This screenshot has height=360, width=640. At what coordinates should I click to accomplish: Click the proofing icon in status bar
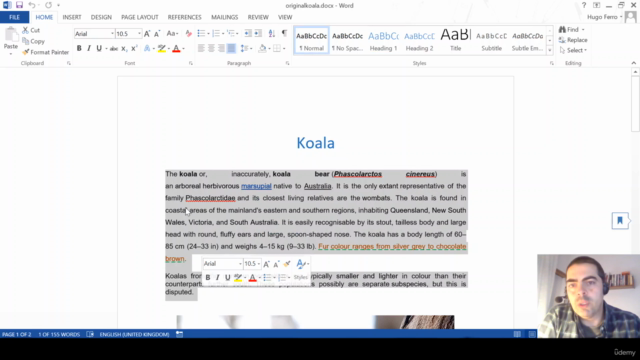90,334
